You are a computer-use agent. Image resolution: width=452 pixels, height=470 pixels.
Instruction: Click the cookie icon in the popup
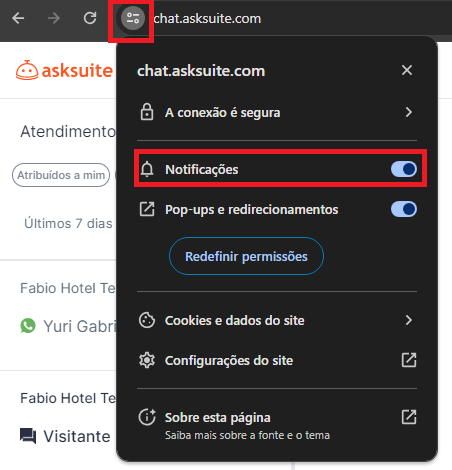click(x=147, y=320)
